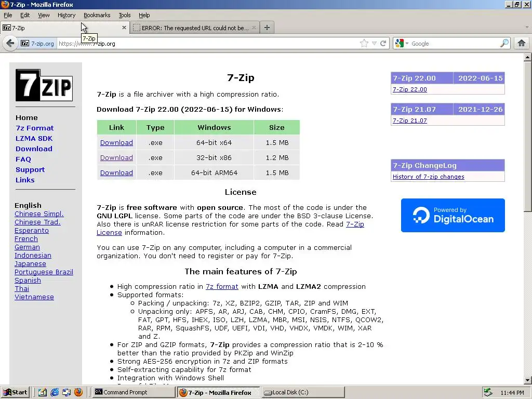Switch language to Chinese Simpl.
Viewport: 532px width, 399px height.
point(39,214)
